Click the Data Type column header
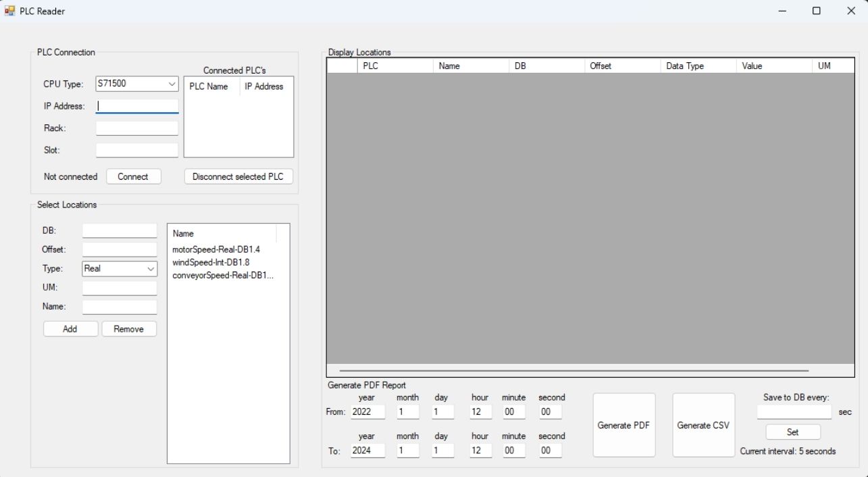Viewport: 868px width, 477px height. point(698,66)
